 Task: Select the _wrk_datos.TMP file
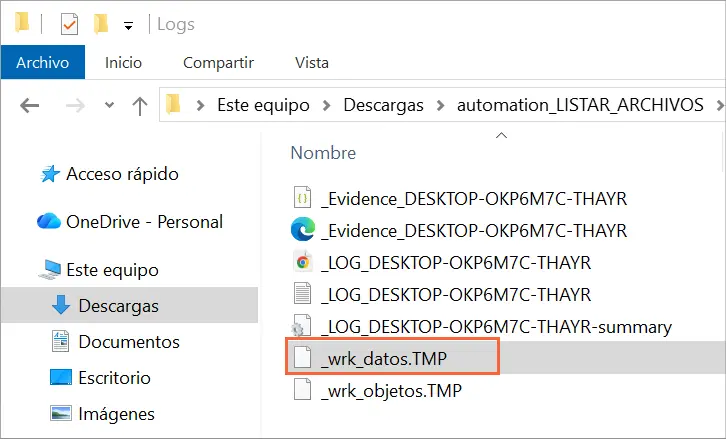tap(394, 357)
